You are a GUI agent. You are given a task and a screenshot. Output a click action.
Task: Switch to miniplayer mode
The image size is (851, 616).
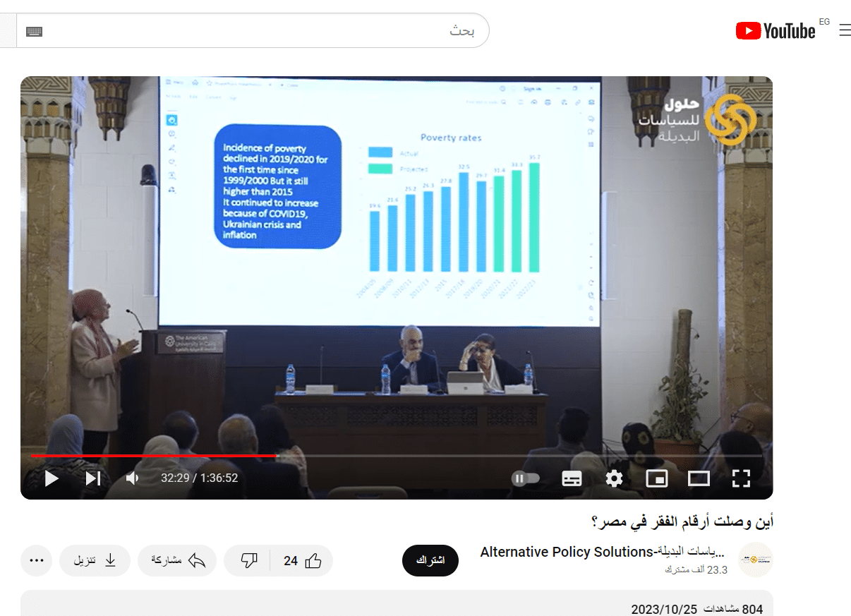point(656,478)
